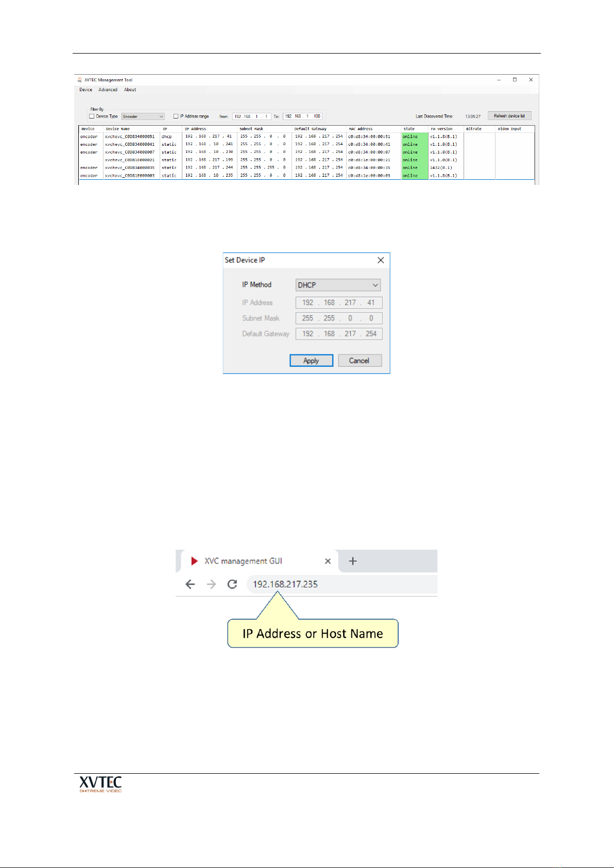Select the xvchevc_C0D81E000003 device row
The width and height of the screenshot is (614, 868).
(306, 176)
